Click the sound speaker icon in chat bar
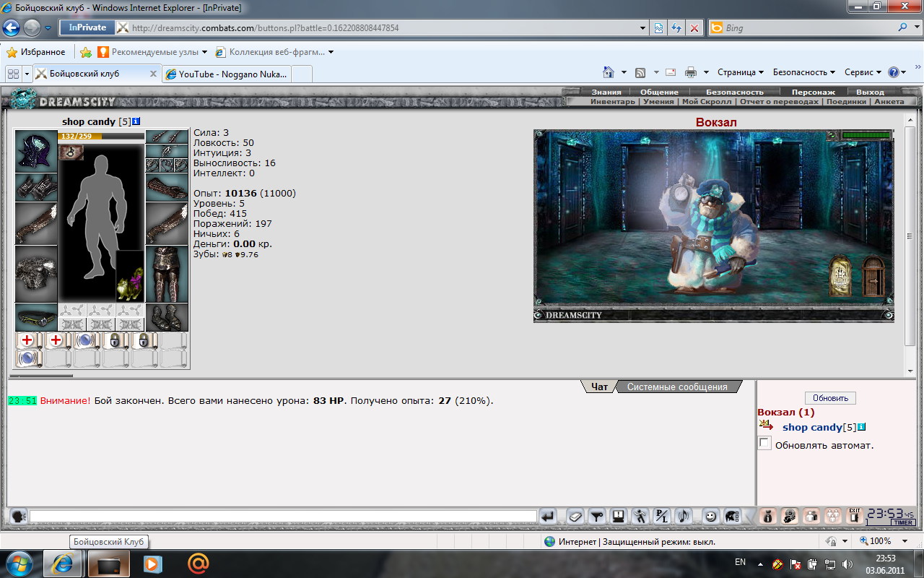924x578 pixels. click(684, 516)
